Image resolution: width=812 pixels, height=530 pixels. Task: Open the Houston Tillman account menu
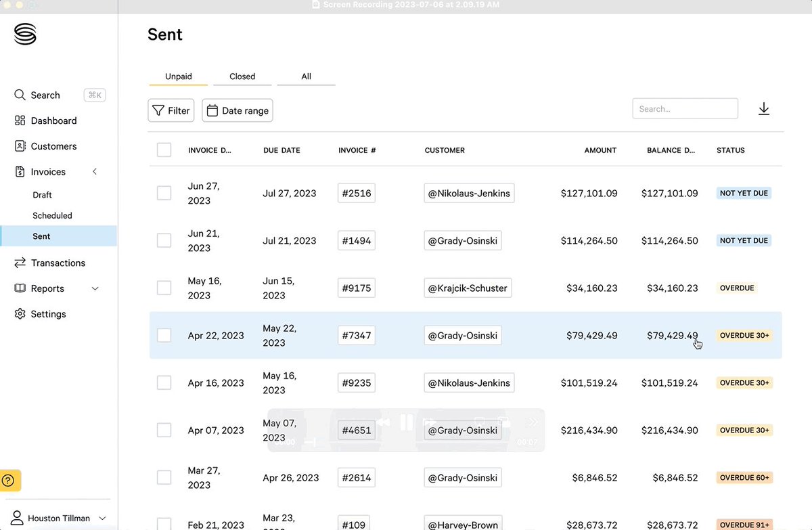point(60,518)
